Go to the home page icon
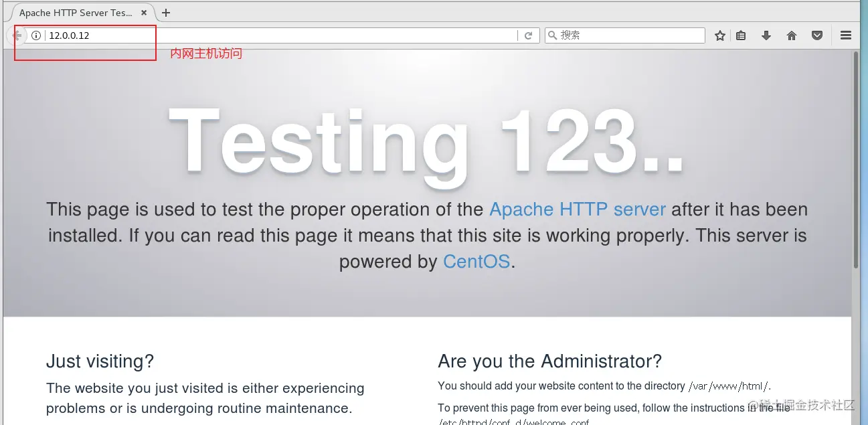The image size is (868, 425). [x=792, y=35]
